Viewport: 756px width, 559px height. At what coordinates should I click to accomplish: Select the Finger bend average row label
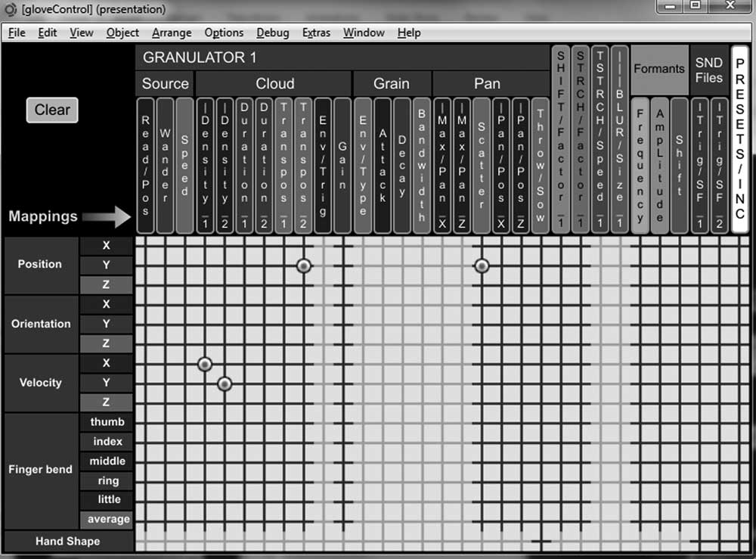tap(107, 520)
